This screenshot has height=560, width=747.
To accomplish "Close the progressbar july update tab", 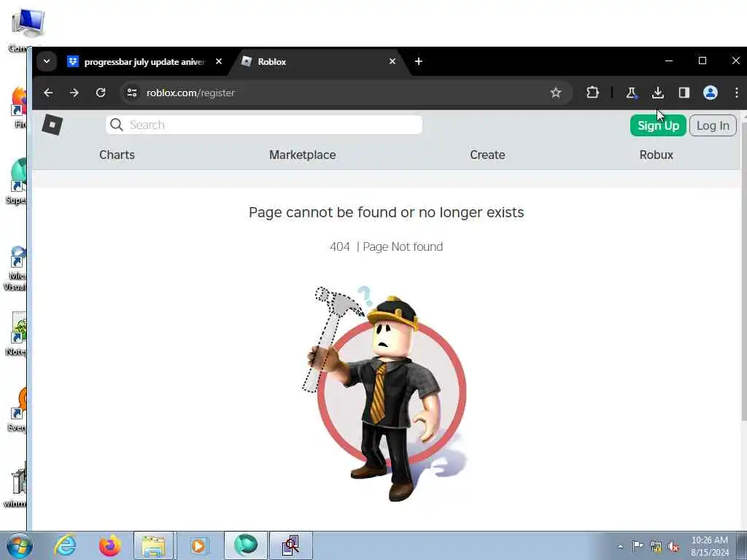I will click(x=219, y=61).
